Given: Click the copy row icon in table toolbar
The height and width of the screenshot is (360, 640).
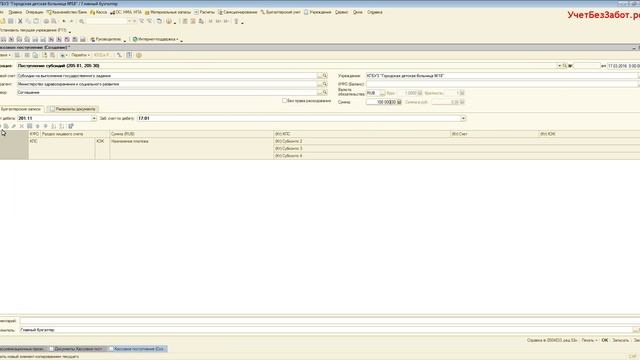Looking at the screenshot, I should coord(6,126).
